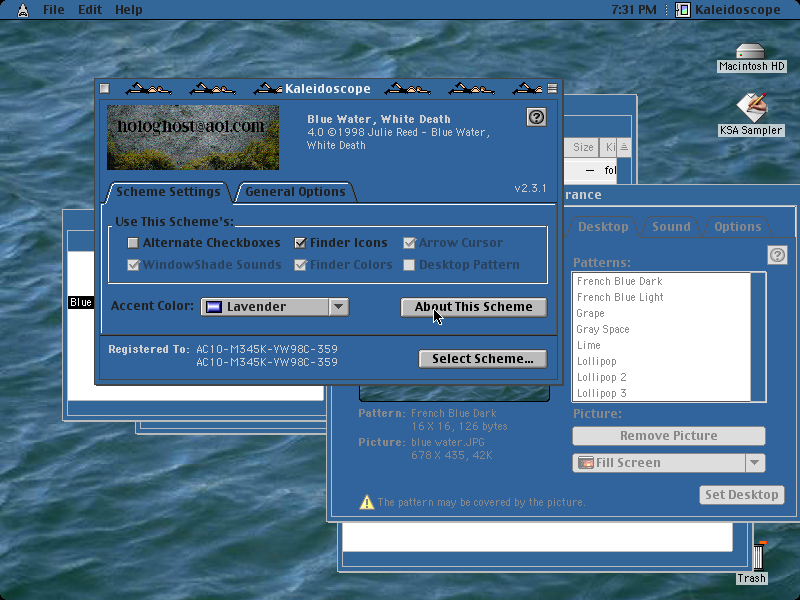Click the Patterns list scrollbar
The width and height of the screenshot is (800, 600).
(758, 337)
